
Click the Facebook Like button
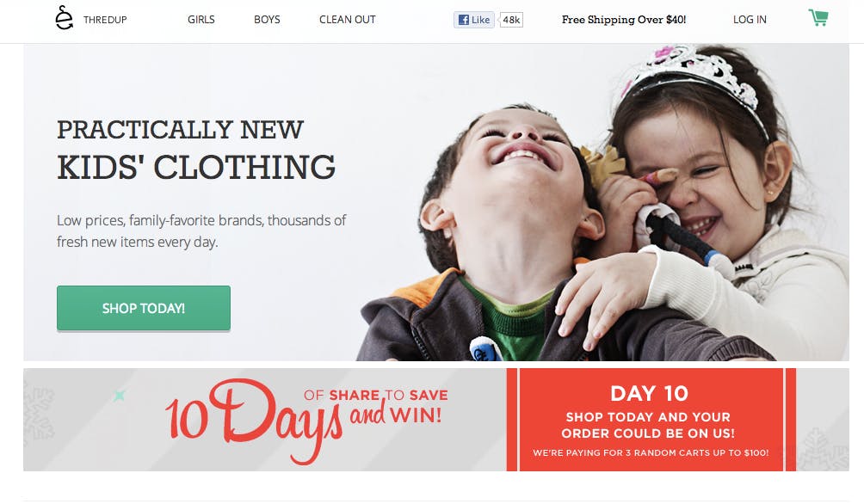click(x=474, y=20)
